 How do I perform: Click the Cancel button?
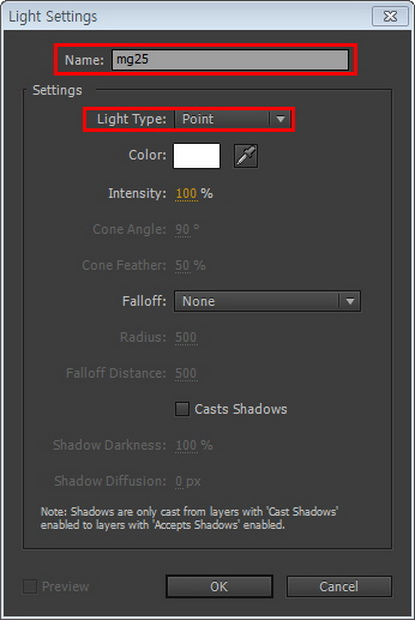click(339, 586)
